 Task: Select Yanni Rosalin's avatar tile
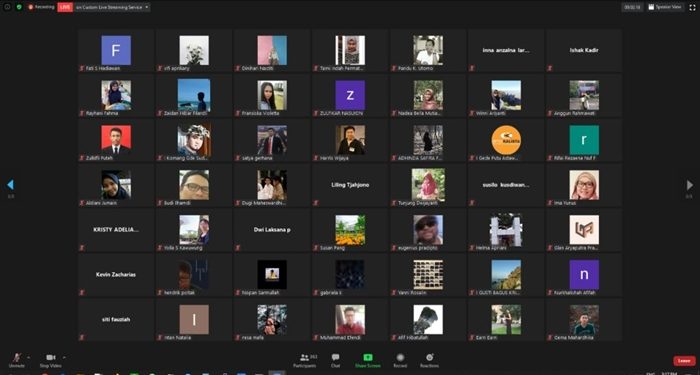pyautogui.click(x=428, y=275)
